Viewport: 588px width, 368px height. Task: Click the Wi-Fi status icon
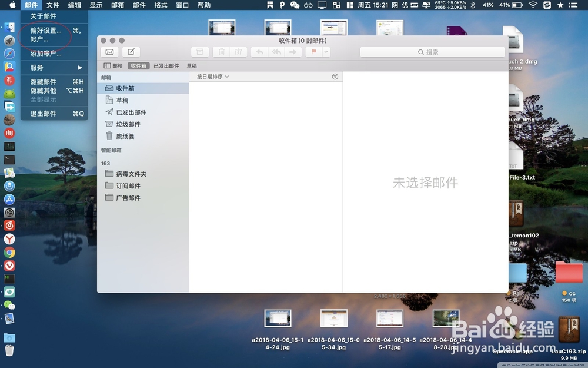coord(533,5)
